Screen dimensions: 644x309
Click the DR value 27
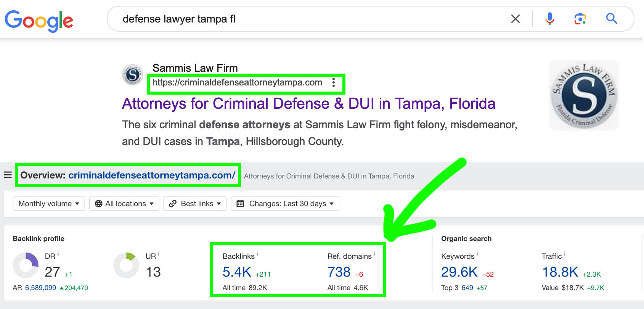pyautogui.click(x=52, y=272)
